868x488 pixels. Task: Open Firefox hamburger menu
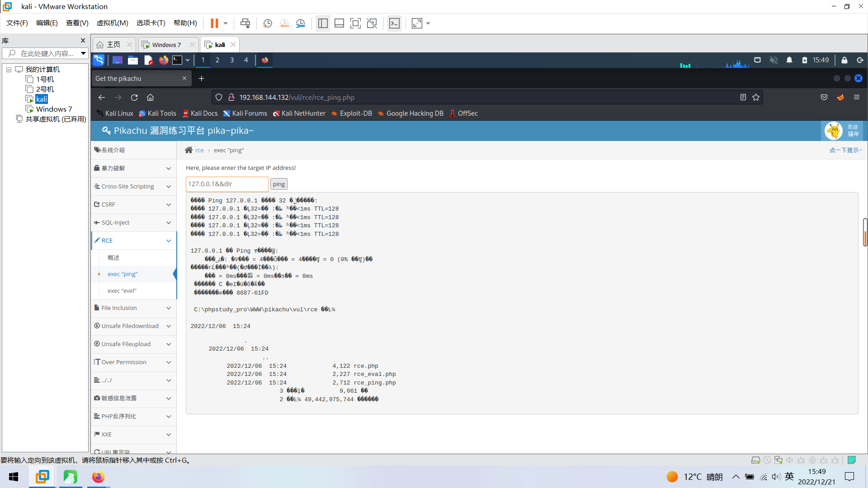(856, 98)
